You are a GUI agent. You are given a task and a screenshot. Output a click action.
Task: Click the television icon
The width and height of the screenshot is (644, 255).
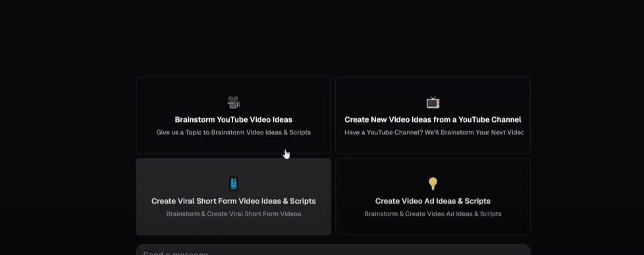pos(433,102)
